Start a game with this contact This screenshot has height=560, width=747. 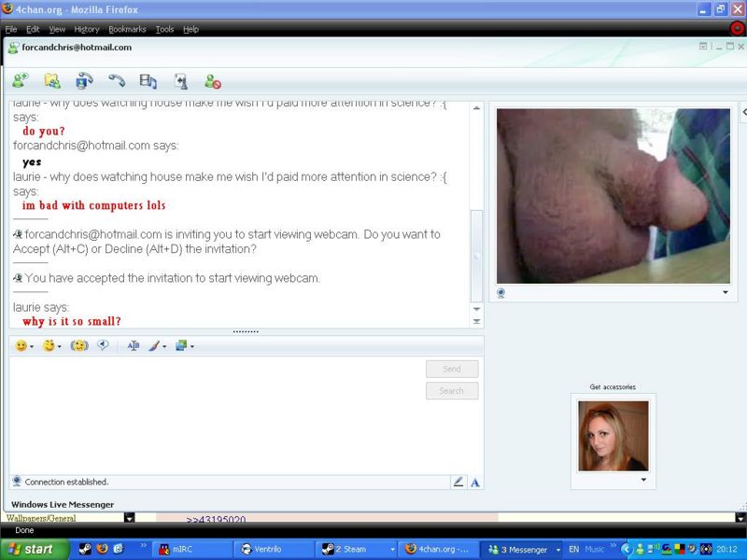179,82
